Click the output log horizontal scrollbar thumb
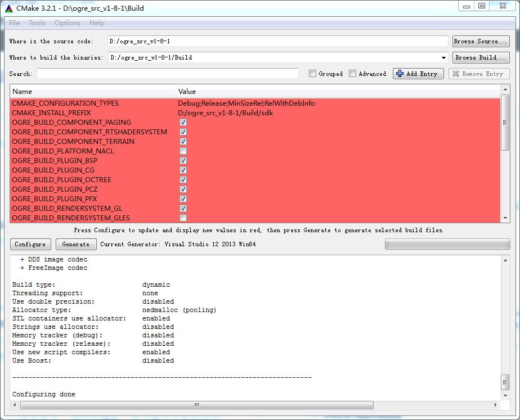The image size is (520, 420). pos(196,405)
